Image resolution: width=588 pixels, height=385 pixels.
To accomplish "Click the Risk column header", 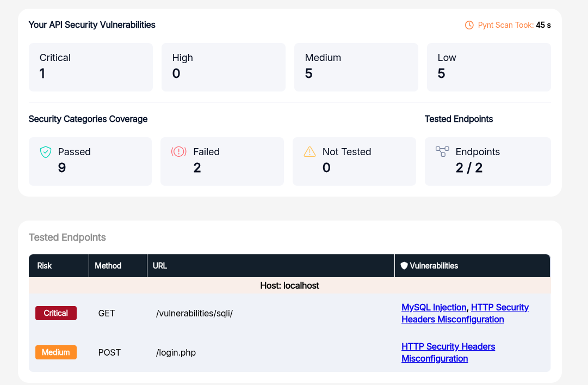I will coord(45,266).
